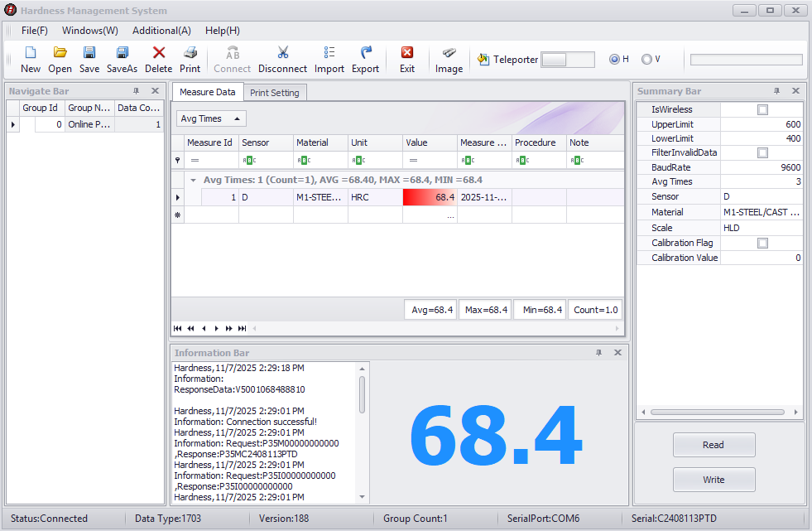Screen dimensions: 812x531
Task: Expand the Online group row in Navigate Bar
Action: coord(12,125)
